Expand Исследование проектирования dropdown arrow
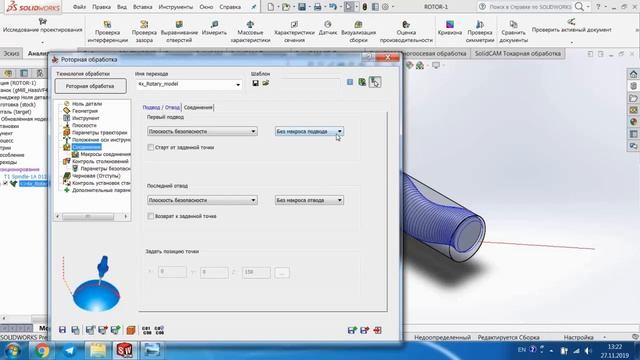This screenshot has width=640, height=360. point(42,42)
